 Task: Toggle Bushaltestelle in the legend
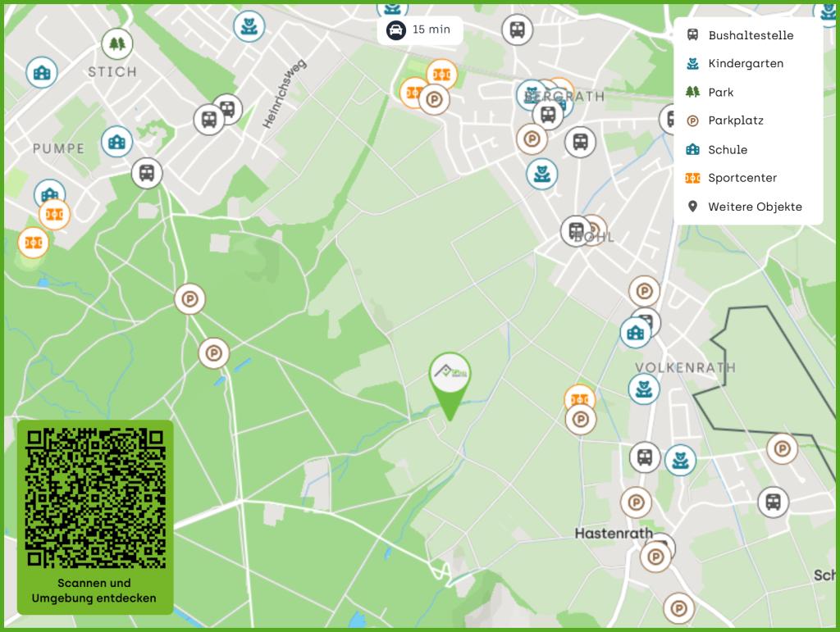750,35
